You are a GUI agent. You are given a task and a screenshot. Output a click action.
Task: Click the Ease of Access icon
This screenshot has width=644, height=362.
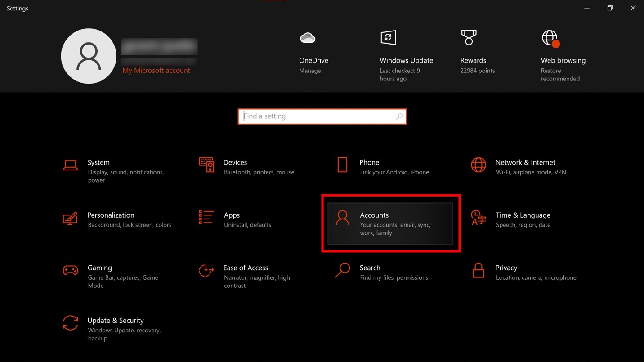pyautogui.click(x=206, y=270)
